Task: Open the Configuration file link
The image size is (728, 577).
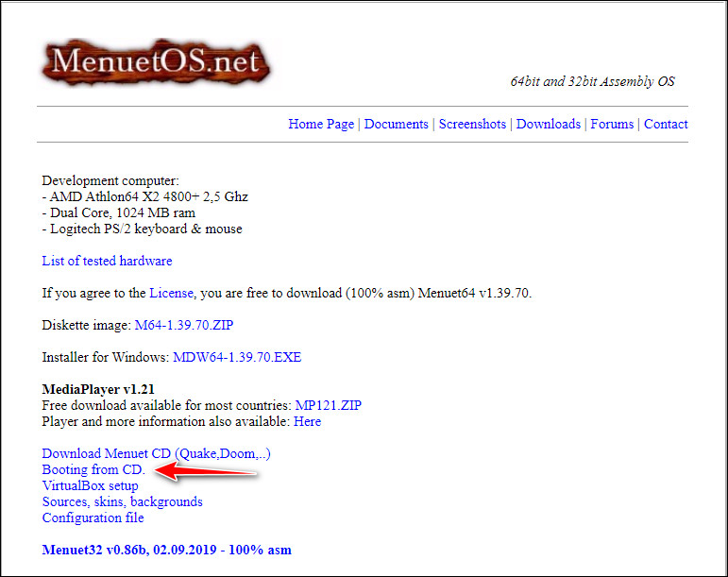Action: [93, 518]
